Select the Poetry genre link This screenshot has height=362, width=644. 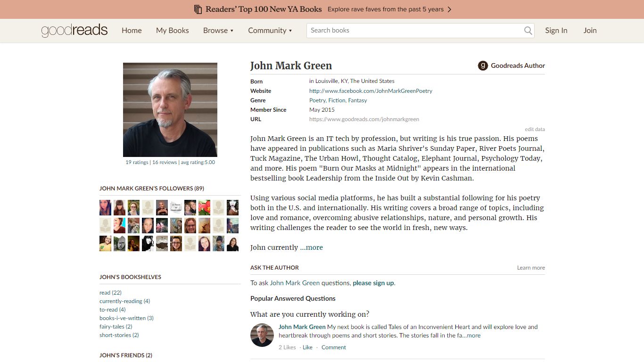[x=317, y=100]
